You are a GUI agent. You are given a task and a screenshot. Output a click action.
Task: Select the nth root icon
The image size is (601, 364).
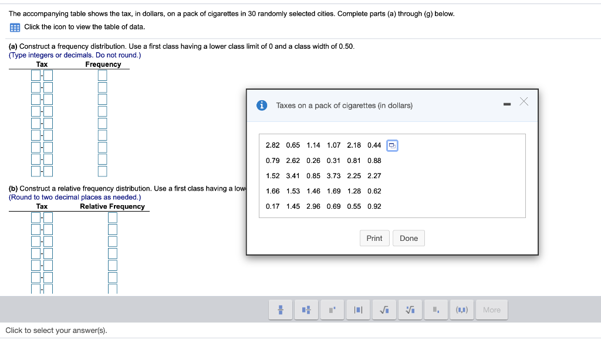(x=410, y=309)
